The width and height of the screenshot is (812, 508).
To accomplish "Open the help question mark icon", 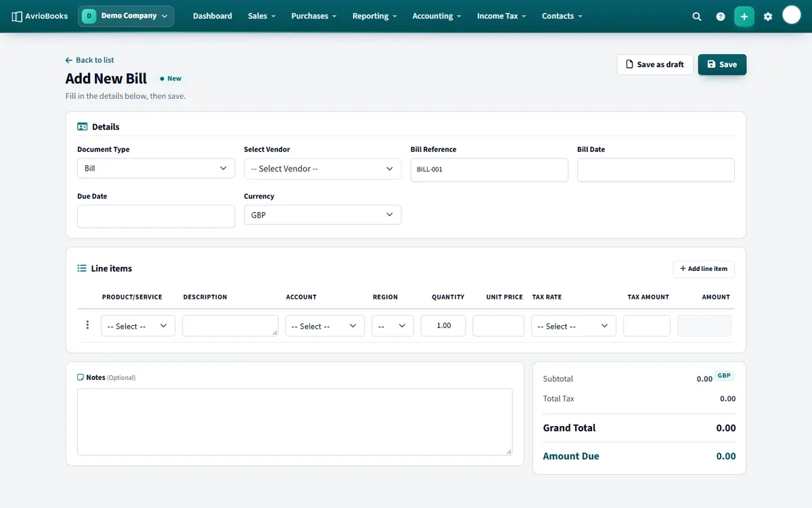I will click(721, 16).
